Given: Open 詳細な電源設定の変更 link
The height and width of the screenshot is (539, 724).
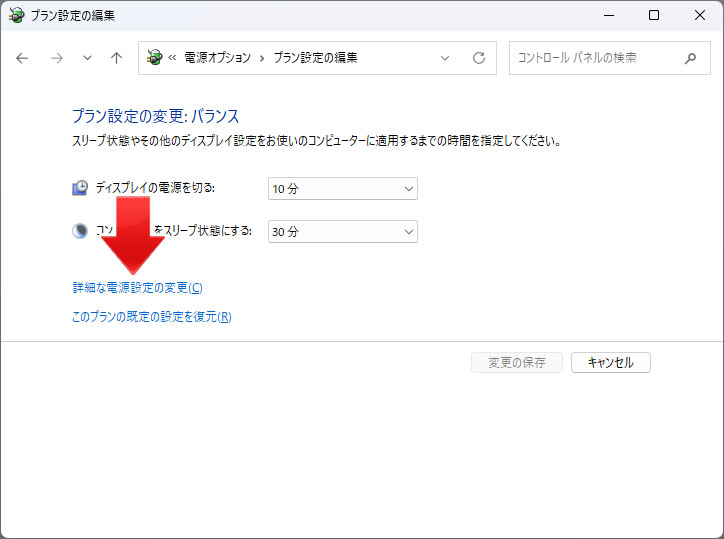Looking at the screenshot, I should pyautogui.click(x=137, y=288).
